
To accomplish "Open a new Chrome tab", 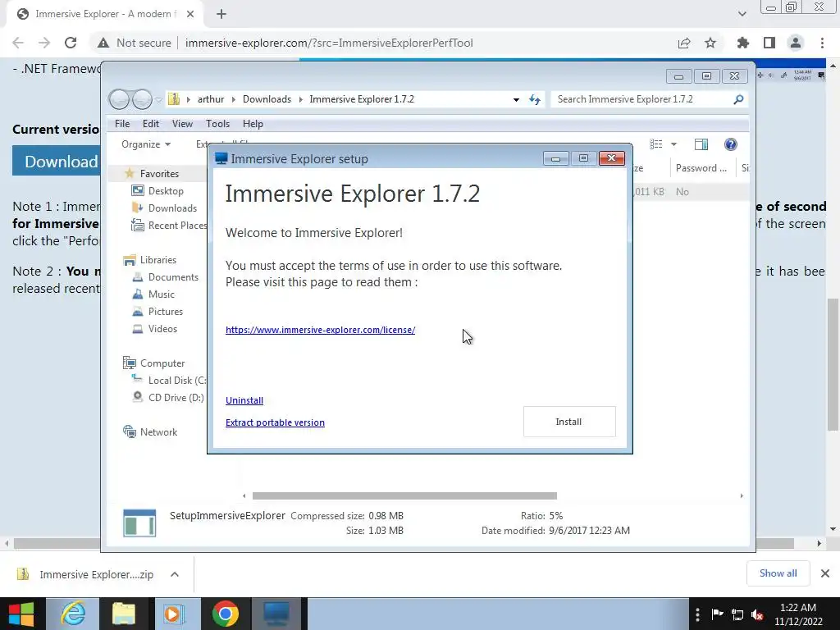I will [221, 14].
